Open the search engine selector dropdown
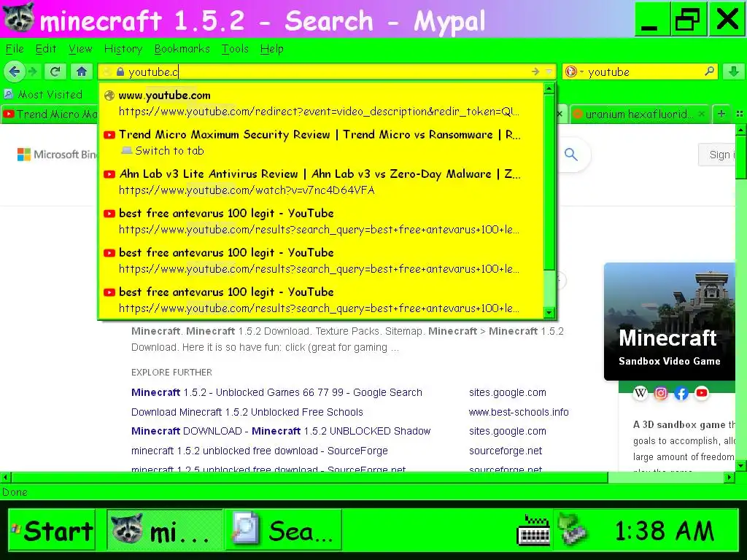The width and height of the screenshot is (747, 560). (573, 72)
